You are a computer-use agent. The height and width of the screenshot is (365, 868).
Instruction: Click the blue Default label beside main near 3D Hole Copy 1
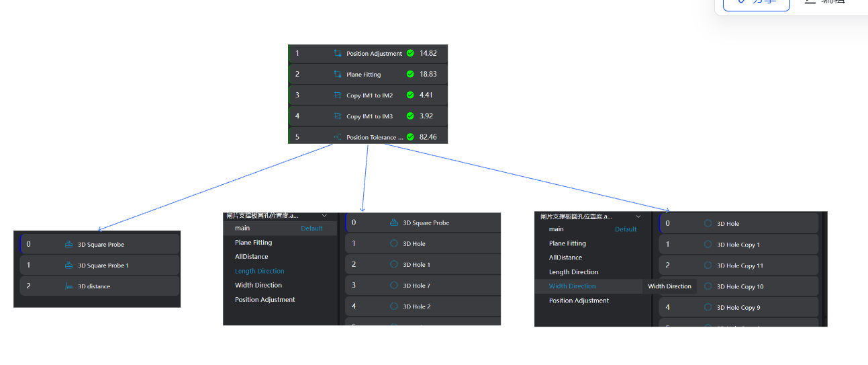(x=626, y=229)
